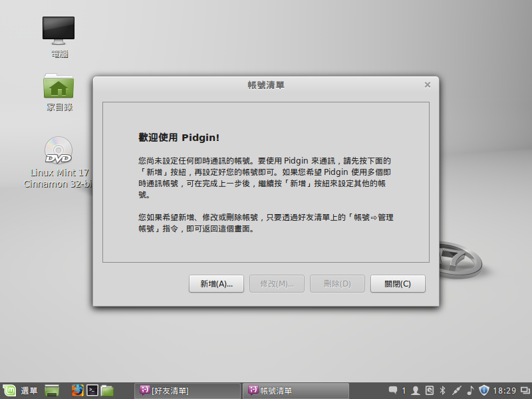
Task: Click the update manager shield icon
Action: 484,390
